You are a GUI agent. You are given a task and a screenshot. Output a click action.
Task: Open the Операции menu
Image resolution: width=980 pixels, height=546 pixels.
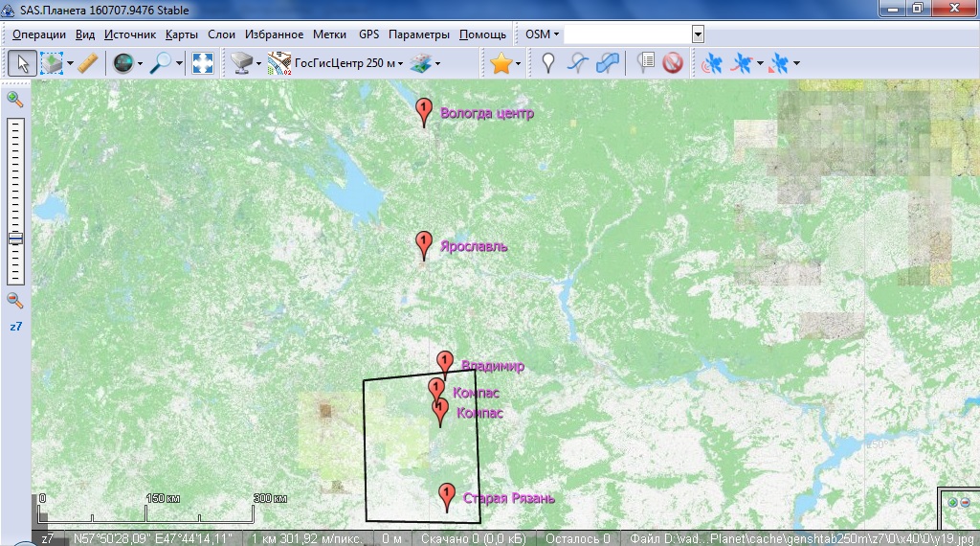pos(38,34)
